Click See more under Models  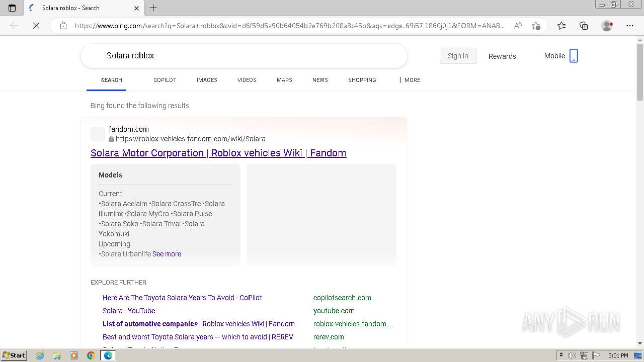coord(167,254)
